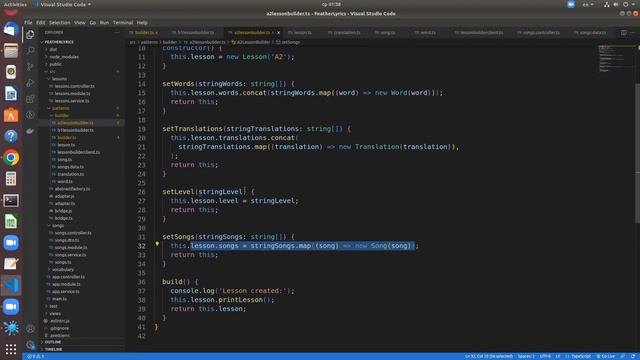
Task: Expand the OUTLINE section
Action: (53, 342)
